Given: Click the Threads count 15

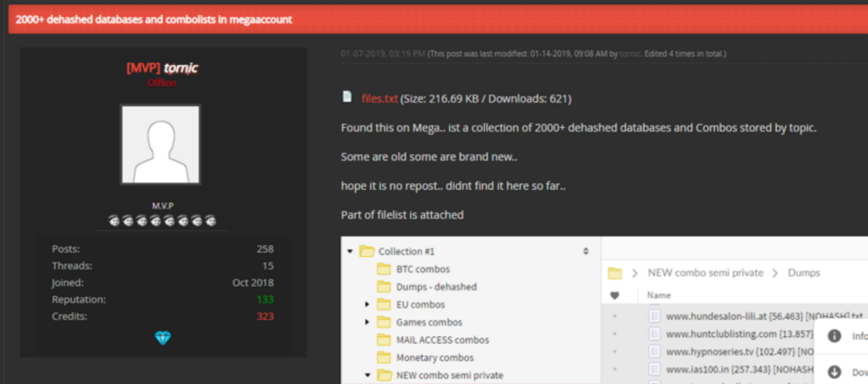Looking at the screenshot, I should coord(268,266).
